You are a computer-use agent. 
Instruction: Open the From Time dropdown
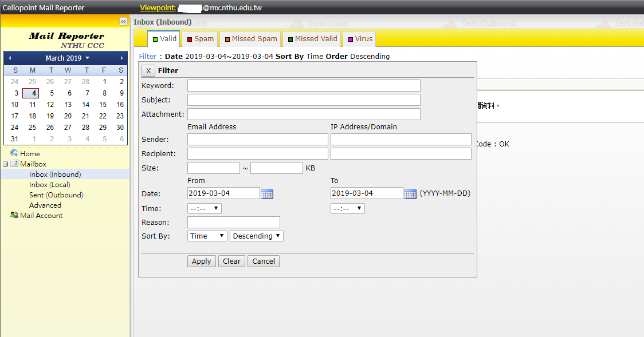pos(205,209)
